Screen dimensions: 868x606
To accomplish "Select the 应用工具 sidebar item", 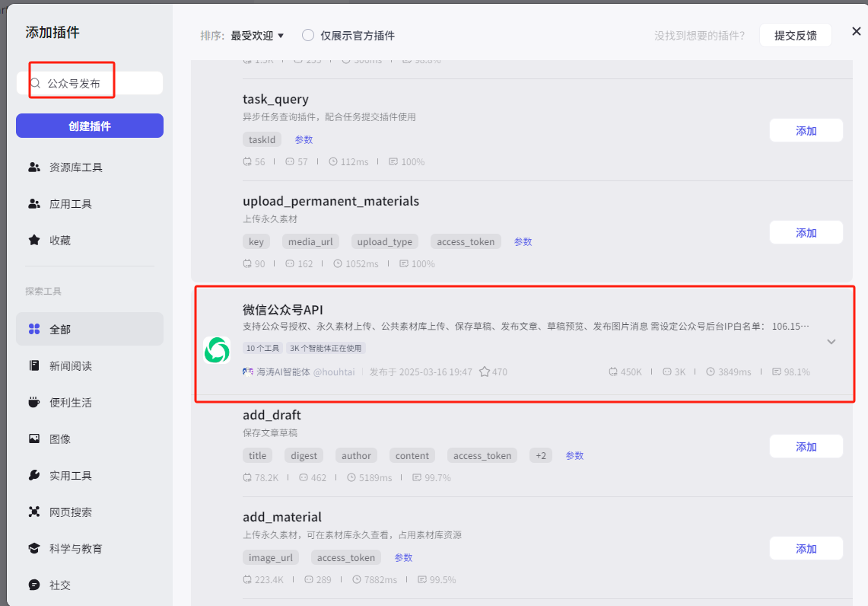I will (90, 204).
